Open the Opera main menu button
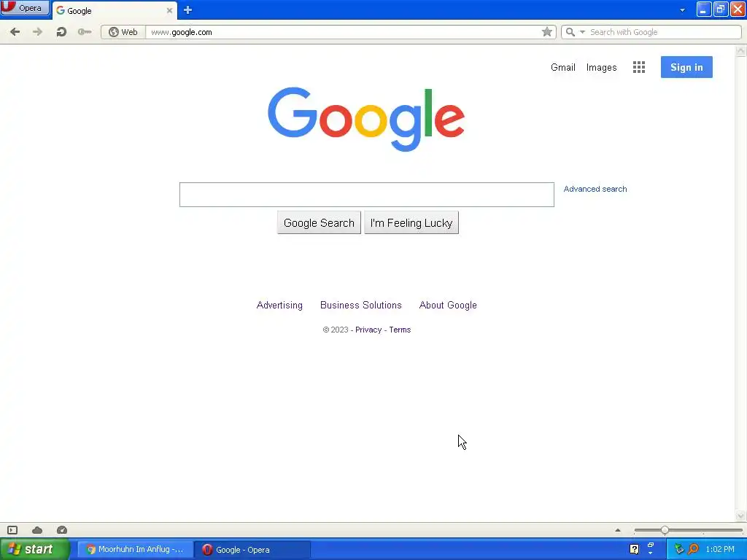 [x=25, y=8]
